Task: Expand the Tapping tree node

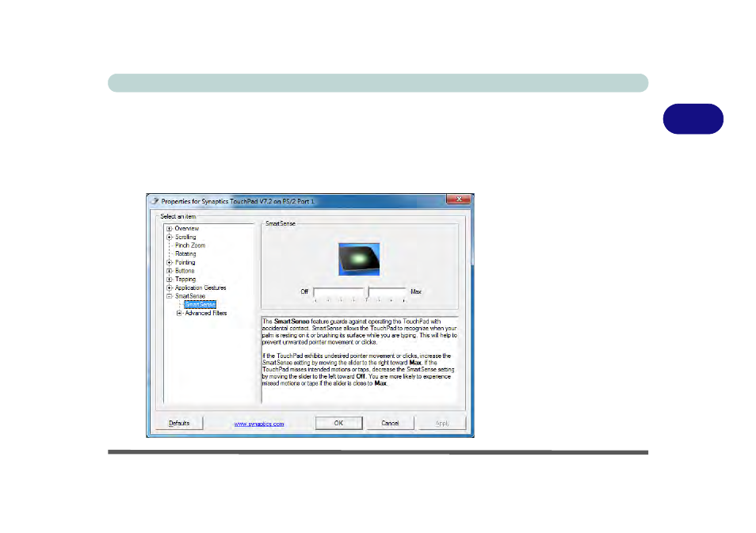Action: coord(170,280)
